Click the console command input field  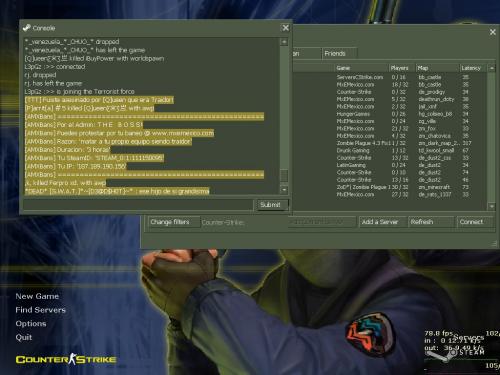[138, 205]
